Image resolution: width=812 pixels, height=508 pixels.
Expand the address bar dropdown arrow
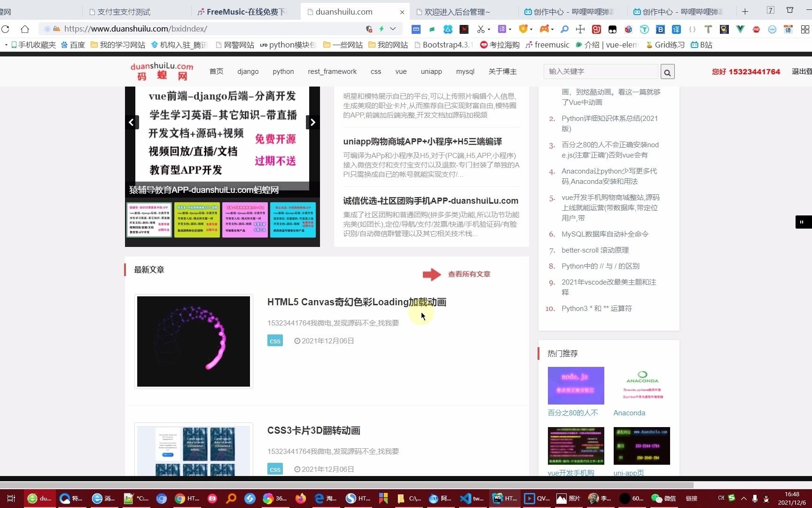tap(393, 29)
